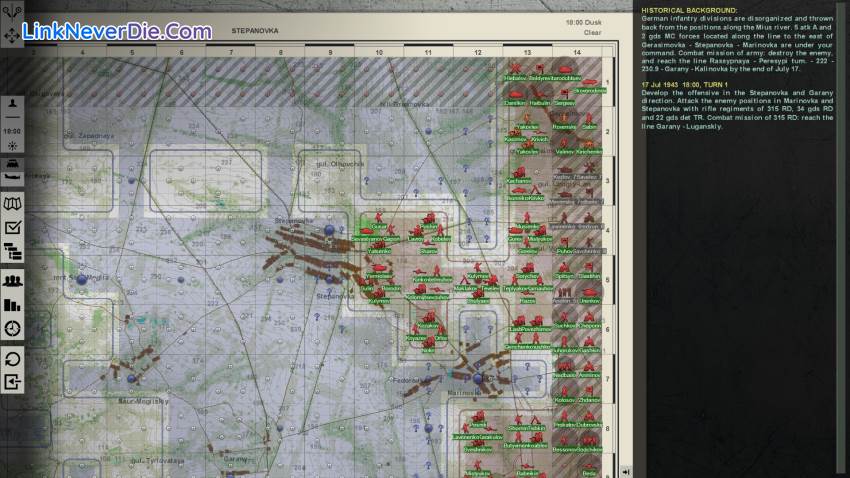Open the group of soldiers icon

(12, 281)
